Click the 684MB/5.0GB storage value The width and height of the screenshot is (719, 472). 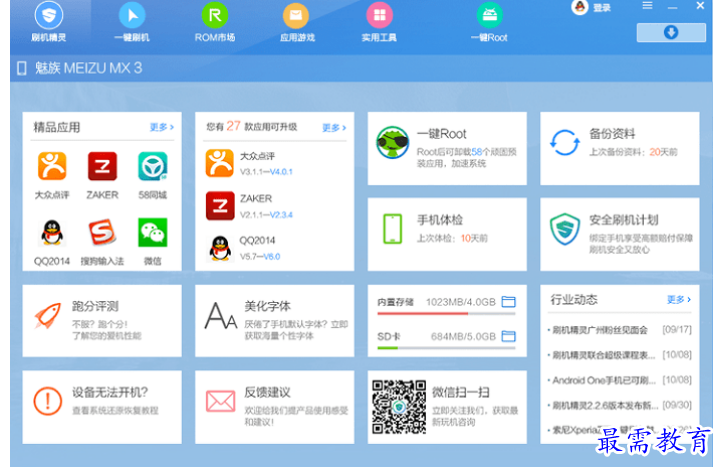click(463, 337)
